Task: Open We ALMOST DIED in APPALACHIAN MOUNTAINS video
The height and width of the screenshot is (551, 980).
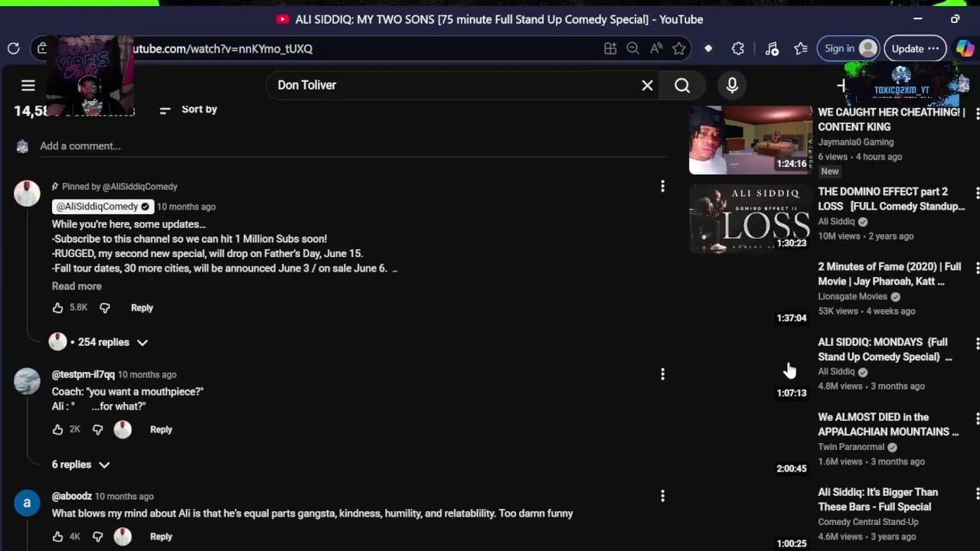Action: pyautogui.click(x=888, y=424)
